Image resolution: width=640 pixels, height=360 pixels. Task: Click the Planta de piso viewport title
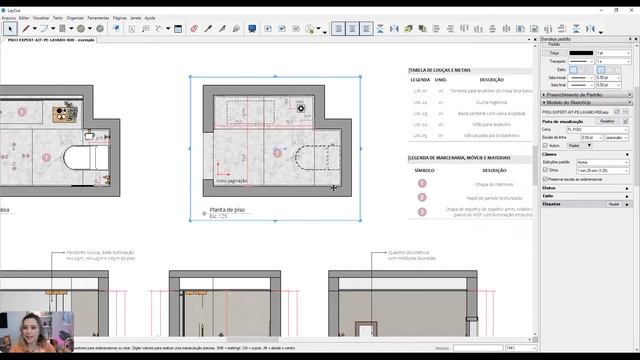[227, 210]
